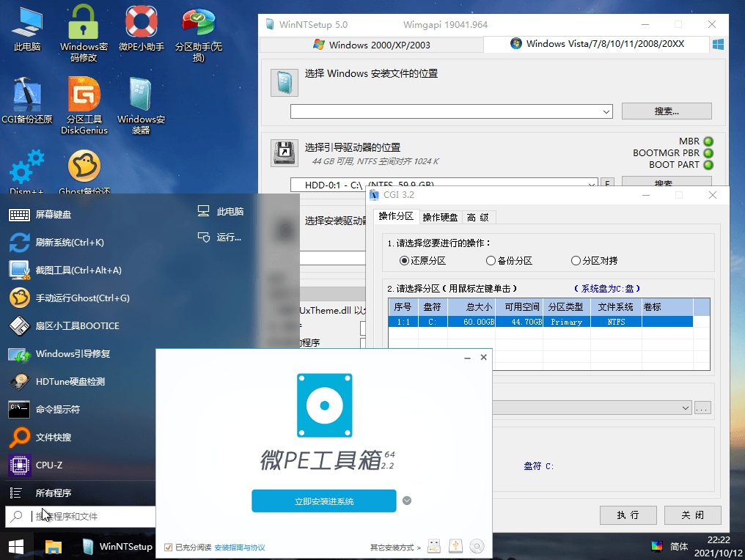Open File Explorer on the taskbar
Image resolution: width=745 pixels, height=560 pixels.
click(54, 547)
